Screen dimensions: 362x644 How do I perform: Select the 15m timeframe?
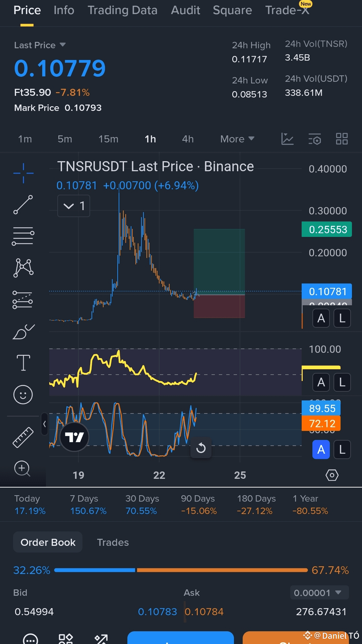point(108,139)
